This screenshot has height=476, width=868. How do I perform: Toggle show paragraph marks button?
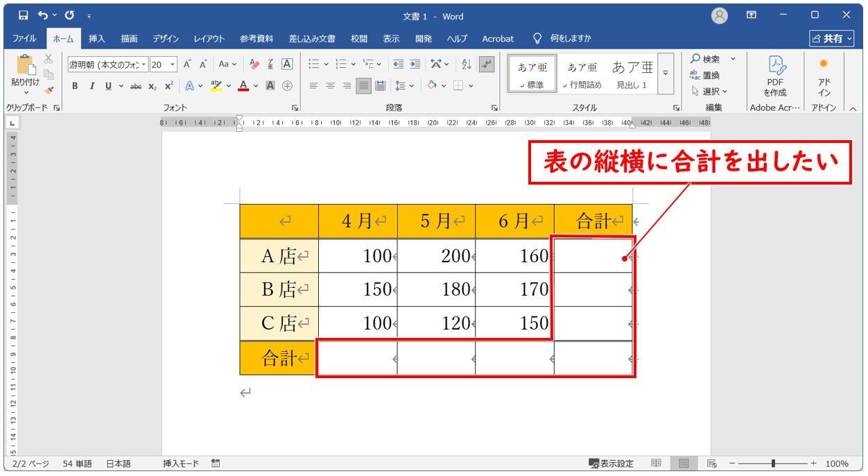pos(487,65)
